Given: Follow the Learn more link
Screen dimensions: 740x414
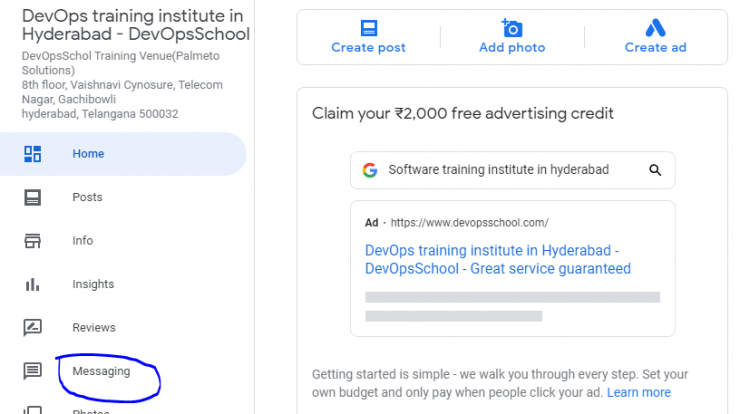Looking at the screenshot, I should point(639,392).
